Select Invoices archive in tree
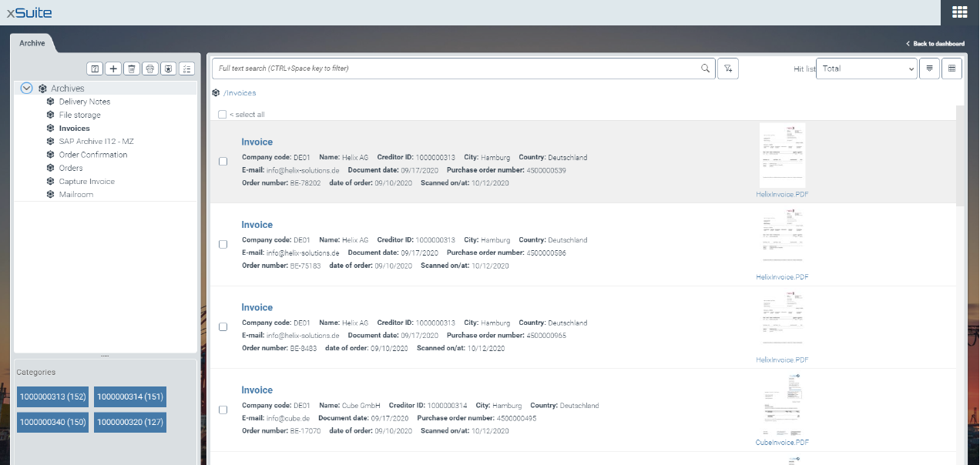 pos(75,129)
